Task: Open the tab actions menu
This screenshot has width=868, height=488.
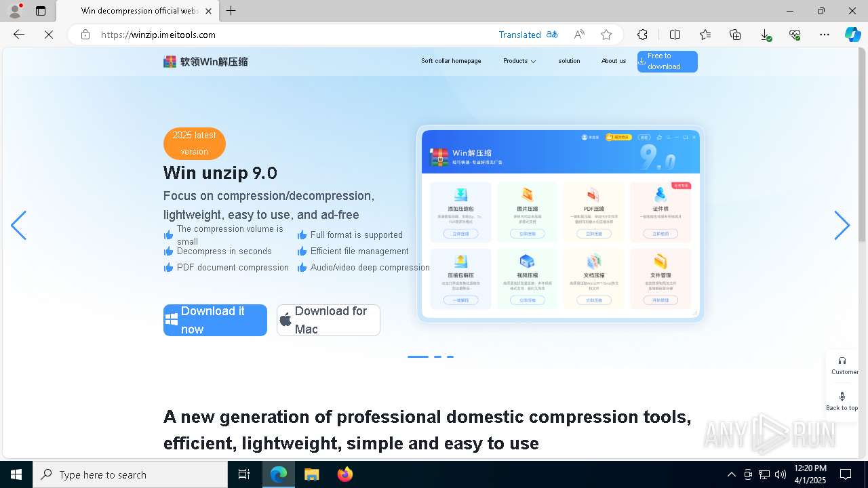Action: tap(41, 11)
